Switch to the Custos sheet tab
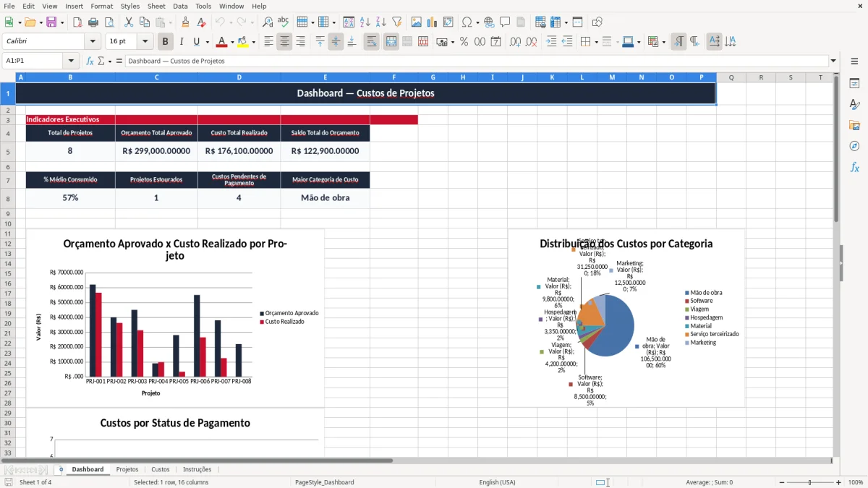 click(x=161, y=469)
